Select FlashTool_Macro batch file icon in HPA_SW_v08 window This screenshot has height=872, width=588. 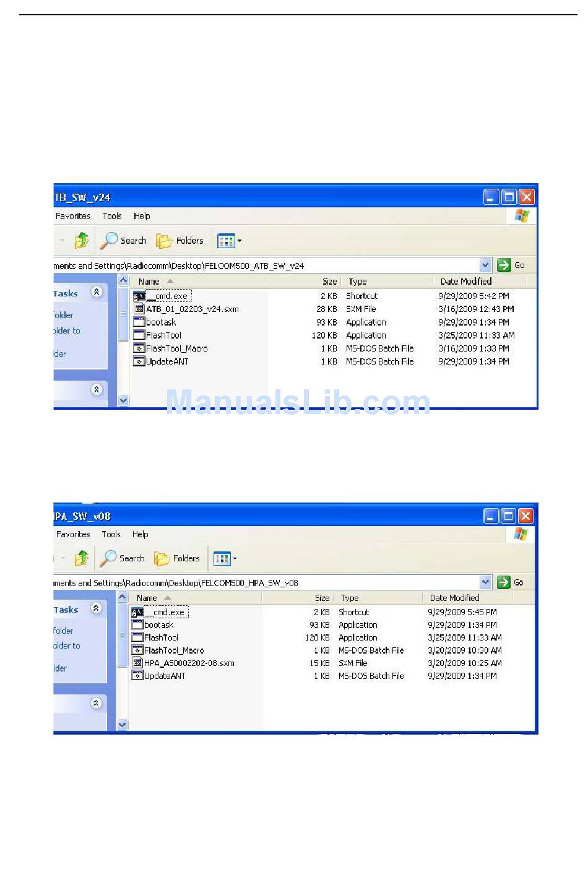pyautogui.click(x=137, y=650)
